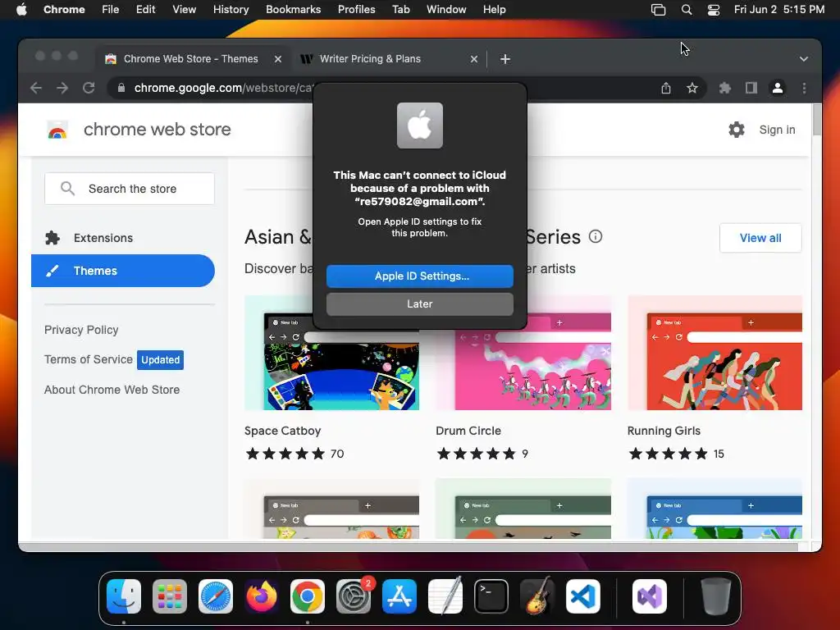Dismiss the iCloud dialog with Later
The image size is (840, 630).
[x=419, y=304]
